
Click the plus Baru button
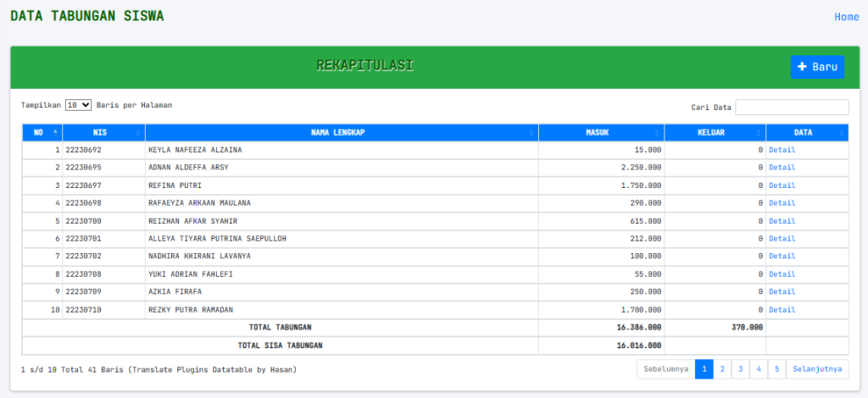[x=817, y=67]
